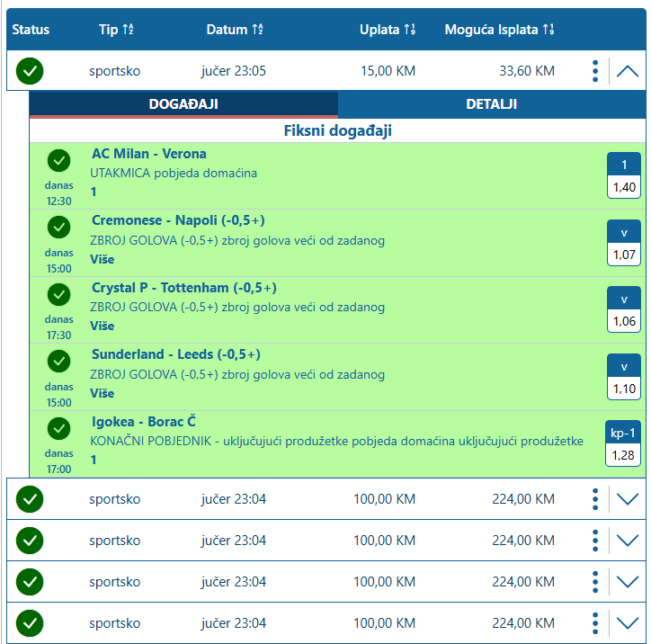This screenshot has height=644, width=651.
Task: Click status checkmark of the 33,60 KM ticket
Action: (x=30, y=71)
